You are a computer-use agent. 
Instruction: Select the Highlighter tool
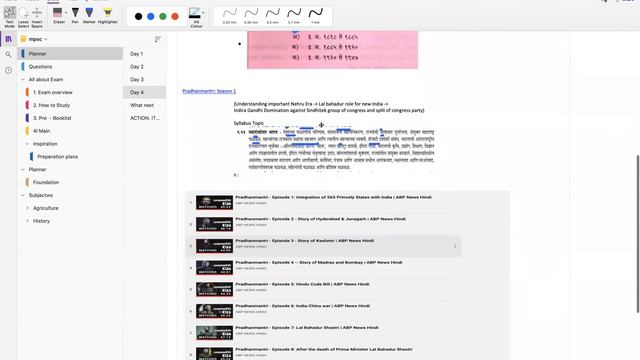pos(107,16)
